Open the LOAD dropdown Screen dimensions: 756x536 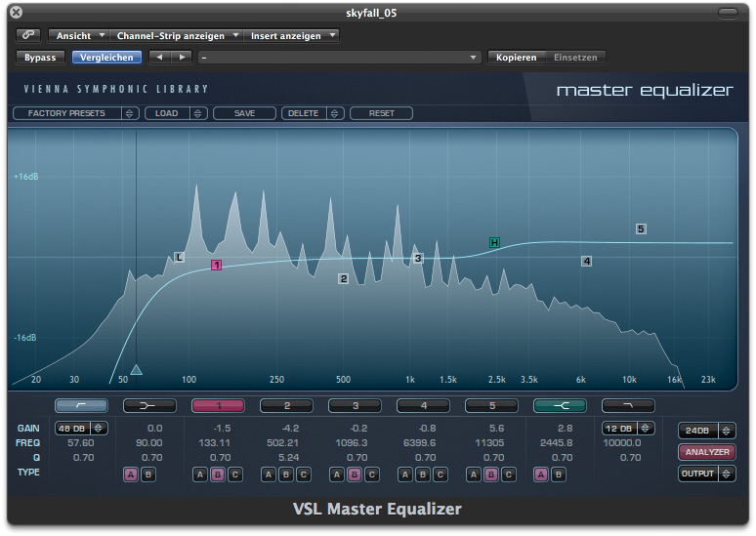[176, 113]
